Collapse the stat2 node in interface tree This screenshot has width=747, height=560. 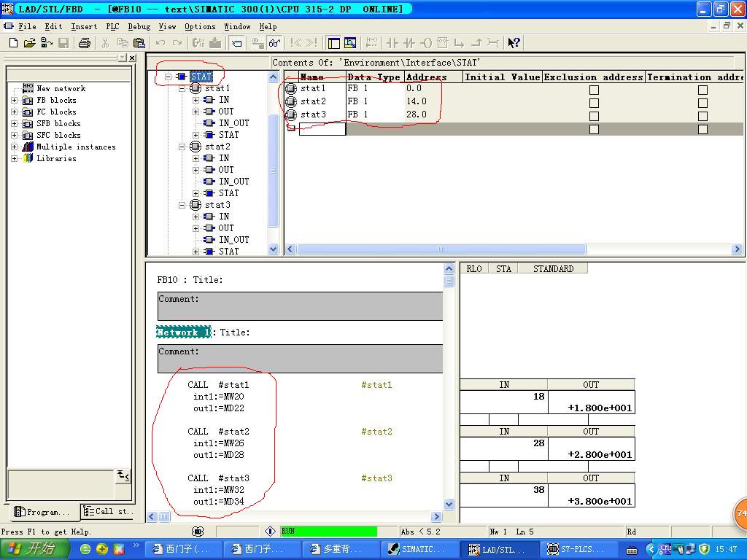(x=182, y=147)
